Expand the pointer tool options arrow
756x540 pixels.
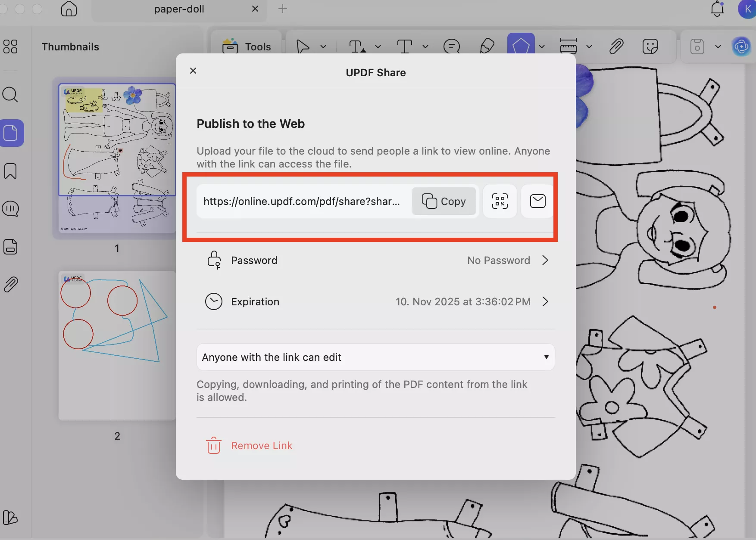click(x=323, y=47)
